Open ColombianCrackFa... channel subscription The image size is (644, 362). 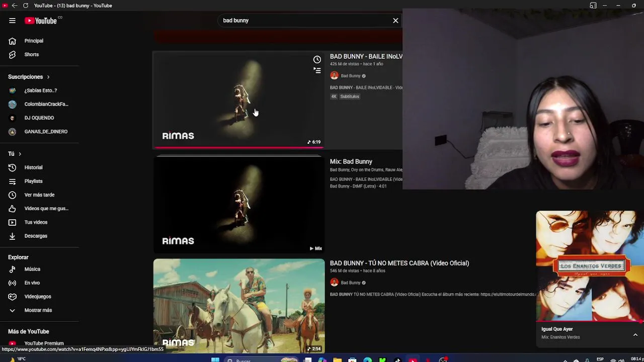coord(39,104)
